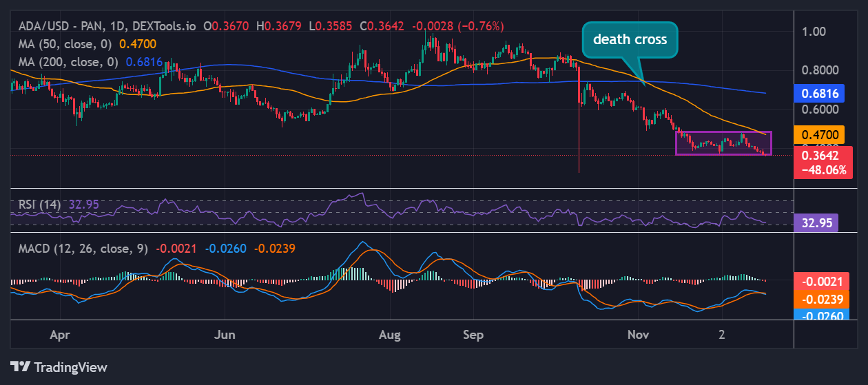Click the blue 0.6816 price axis label

click(x=820, y=93)
